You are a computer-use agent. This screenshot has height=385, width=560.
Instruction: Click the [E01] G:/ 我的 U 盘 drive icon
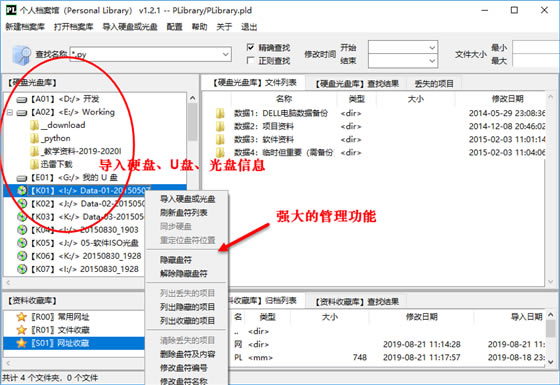pyautogui.click(x=22, y=178)
